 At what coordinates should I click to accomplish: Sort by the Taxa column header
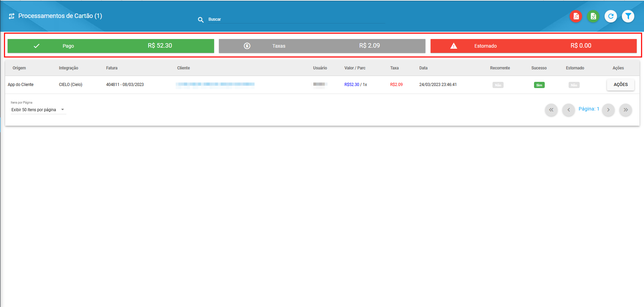point(394,68)
